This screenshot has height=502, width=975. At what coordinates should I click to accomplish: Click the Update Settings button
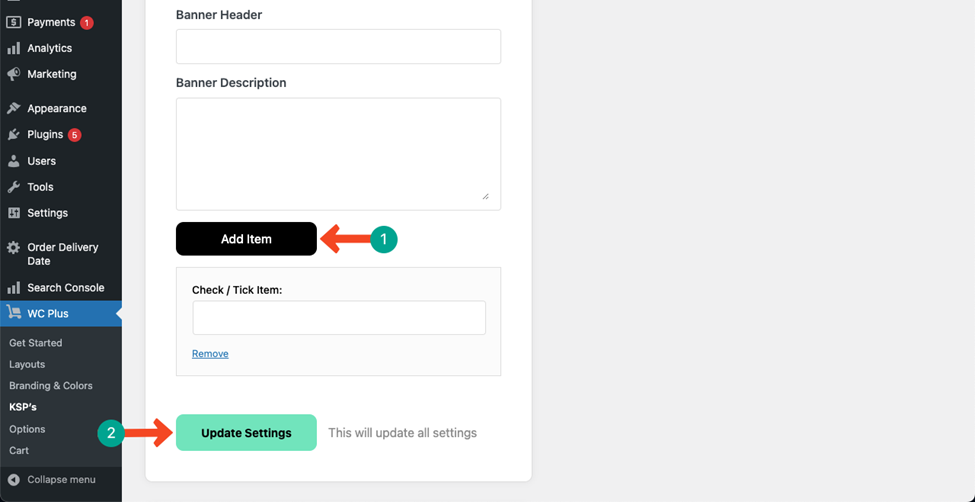[x=246, y=433]
